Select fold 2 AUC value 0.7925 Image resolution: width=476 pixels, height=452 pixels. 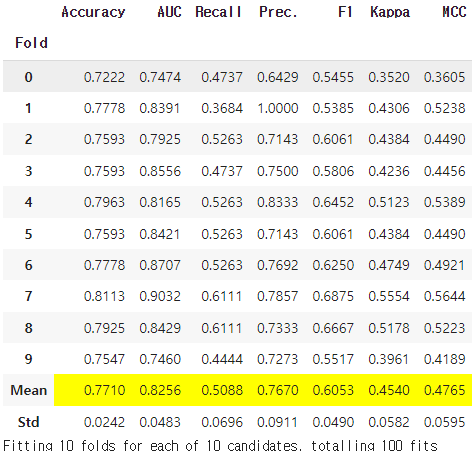tap(160, 139)
